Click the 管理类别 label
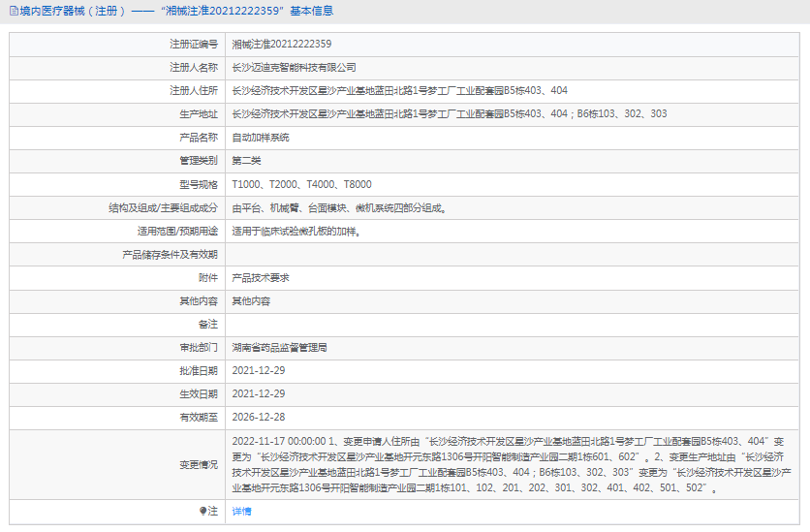This screenshot has width=810, height=532. coord(199,161)
